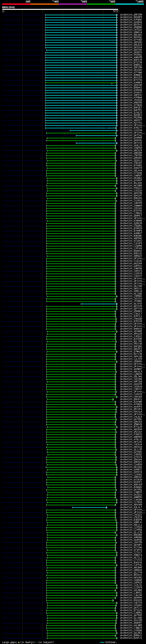Select hit label UniRef100_P80319

coord(131,412)
